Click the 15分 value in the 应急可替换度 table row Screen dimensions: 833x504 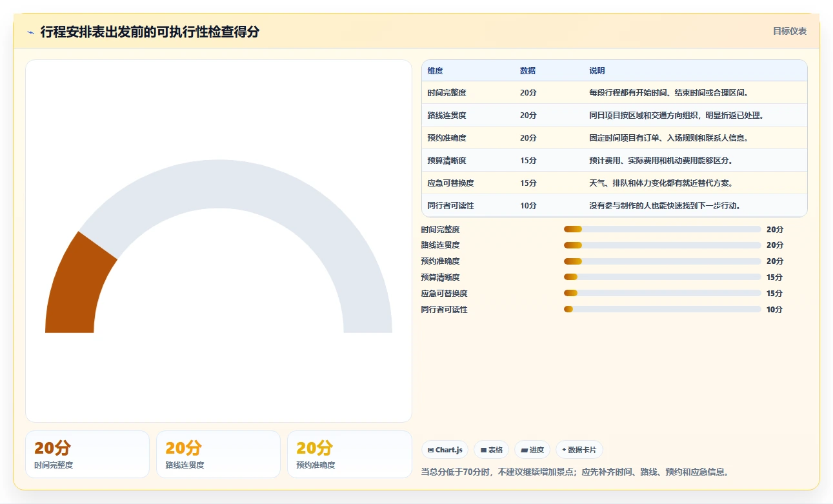[x=528, y=183]
